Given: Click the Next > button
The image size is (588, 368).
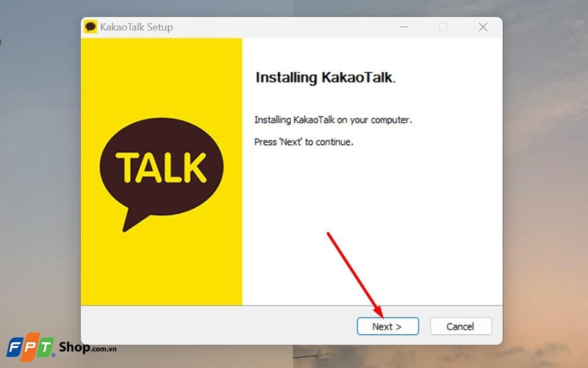Looking at the screenshot, I should (x=388, y=326).
